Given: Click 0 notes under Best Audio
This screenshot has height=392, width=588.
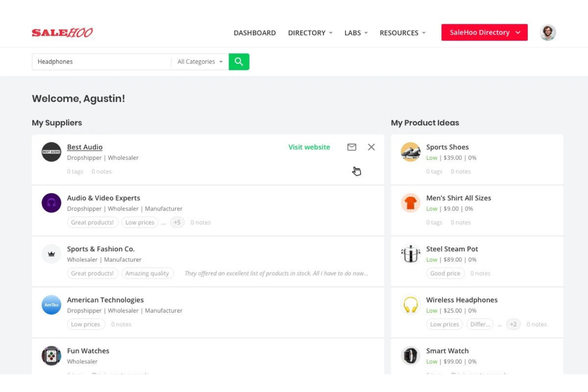Looking at the screenshot, I should (x=102, y=172).
